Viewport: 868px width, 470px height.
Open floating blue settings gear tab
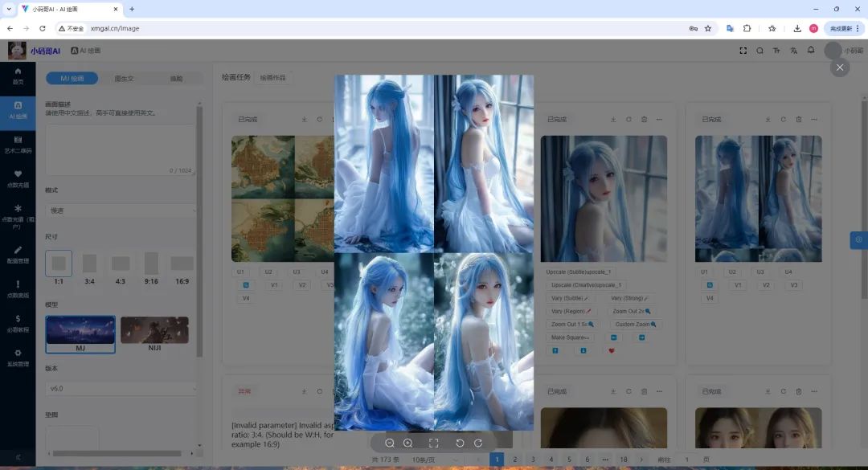[x=858, y=239]
